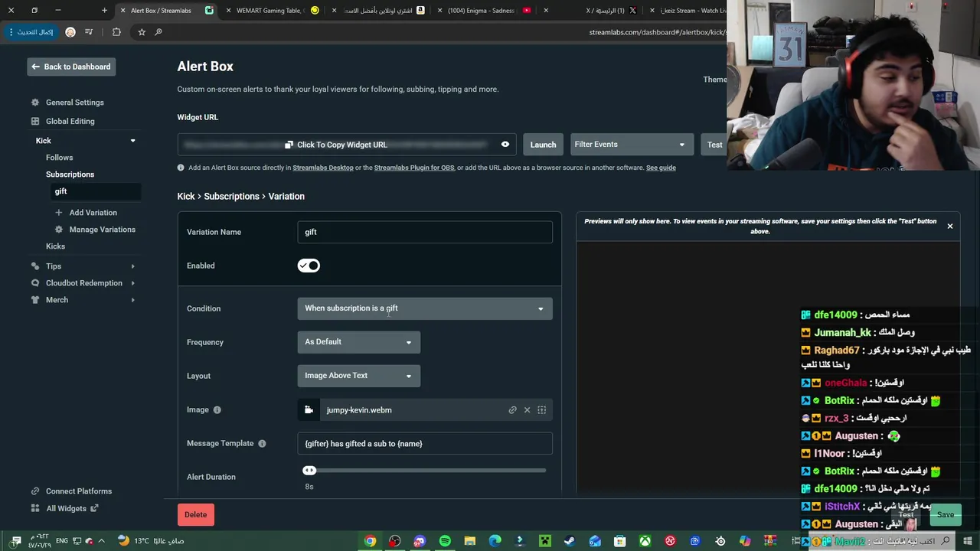The image size is (980, 551).
Task: Open the Condition dropdown
Action: coord(425,308)
